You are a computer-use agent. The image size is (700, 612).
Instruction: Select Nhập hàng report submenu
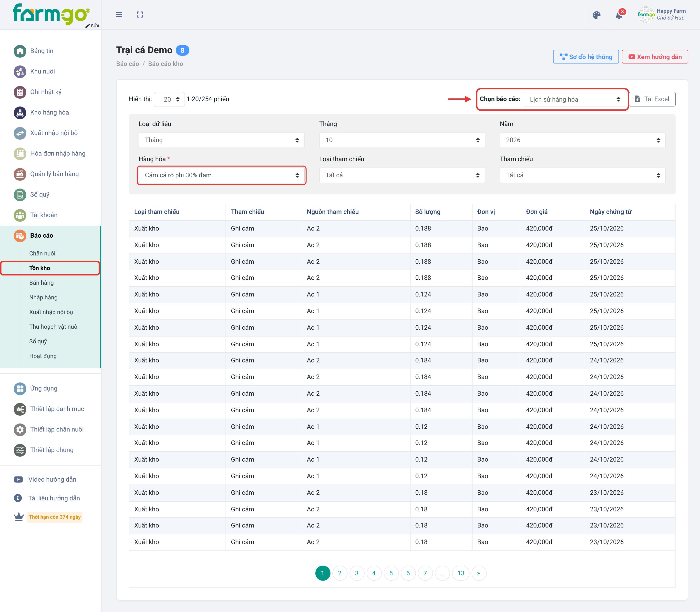tap(43, 297)
